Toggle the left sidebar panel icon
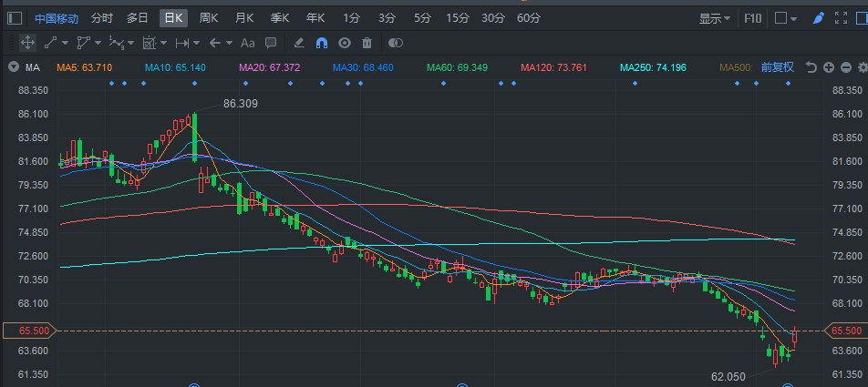 (15, 18)
